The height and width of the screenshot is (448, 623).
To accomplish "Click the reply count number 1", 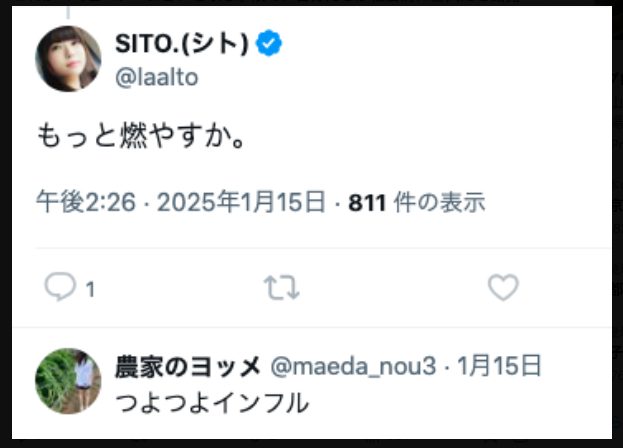I will [91, 289].
